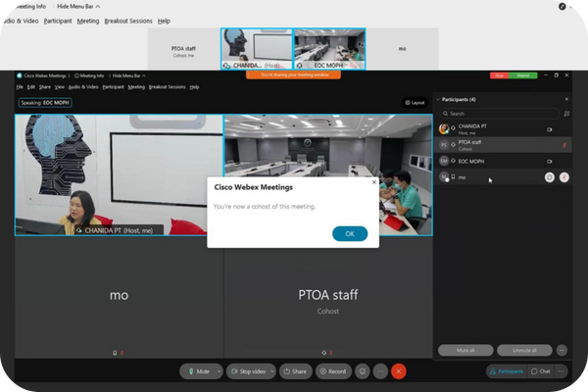Viewport: 588px width, 392px height.
Task: Click the green Shared indicator button
Action: 522,75
